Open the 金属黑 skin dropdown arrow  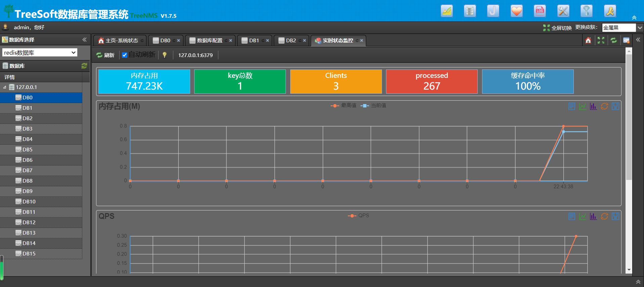(x=640, y=28)
